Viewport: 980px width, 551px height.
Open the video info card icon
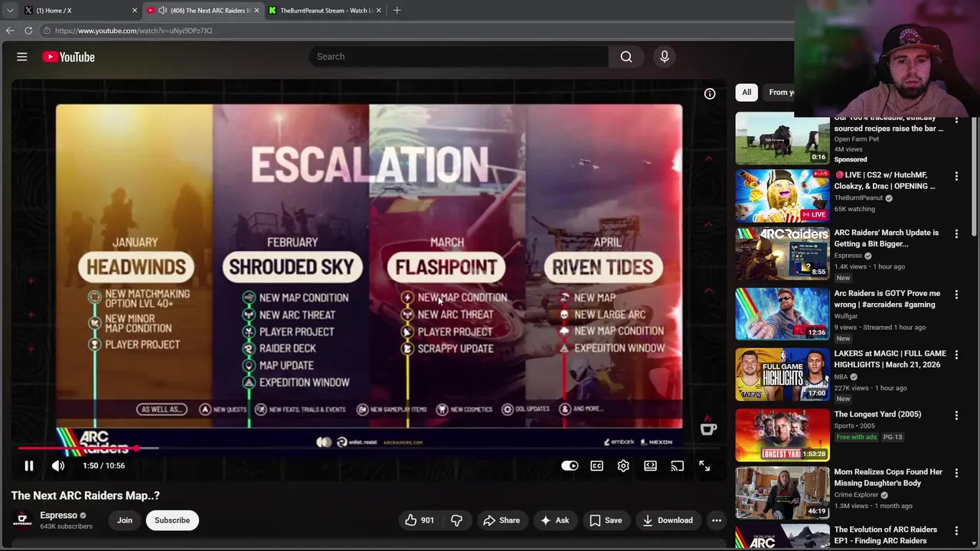[710, 93]
